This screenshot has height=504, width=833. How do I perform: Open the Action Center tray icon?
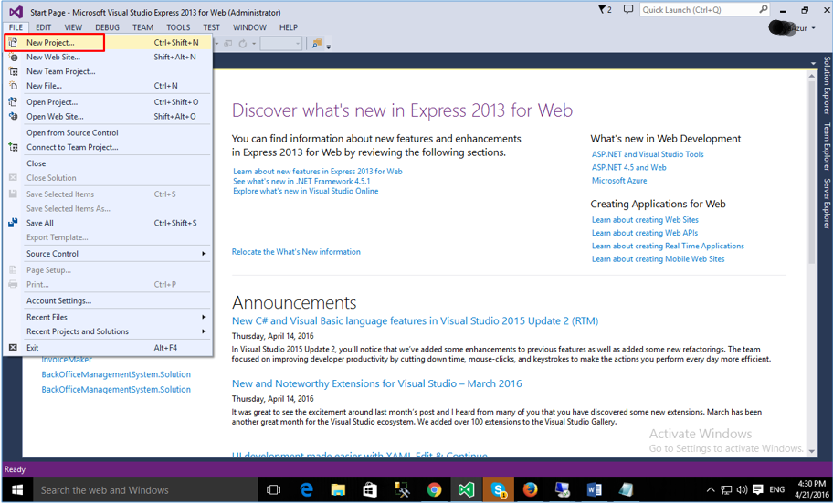[x=757, y=489]
